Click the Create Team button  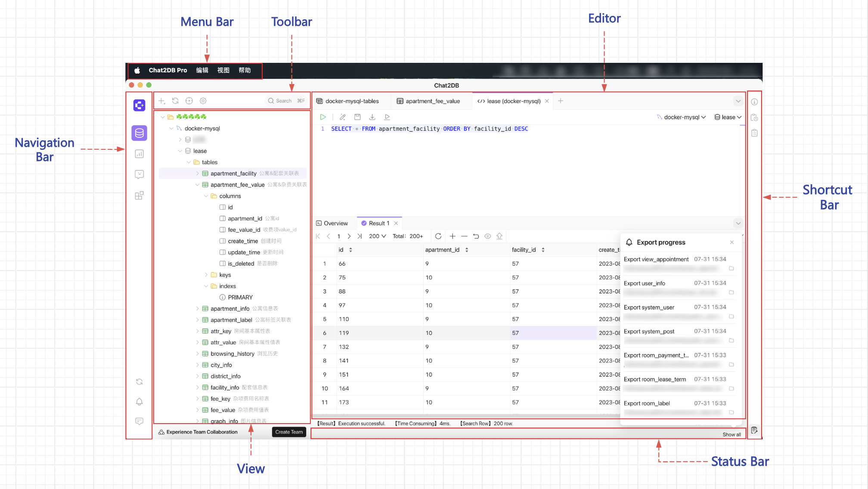pyautogui.click(x=289, y=432)
